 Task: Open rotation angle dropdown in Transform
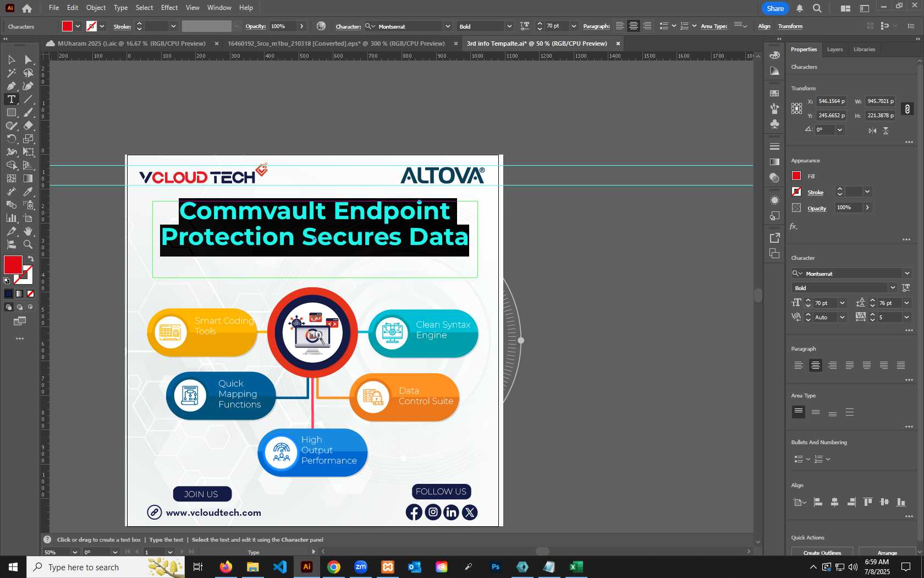[840, 130]
